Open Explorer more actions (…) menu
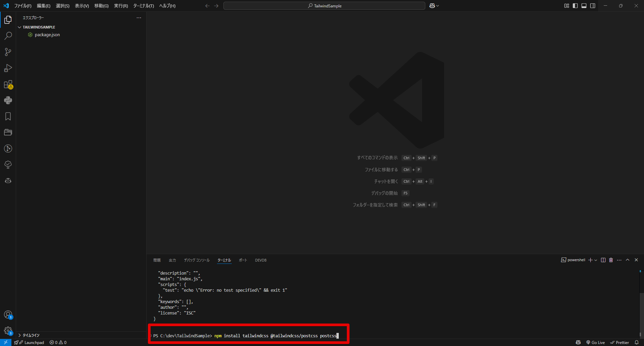The height and width of the screenshot is (346, 644). pyautogui.click(x=139, y=18)
